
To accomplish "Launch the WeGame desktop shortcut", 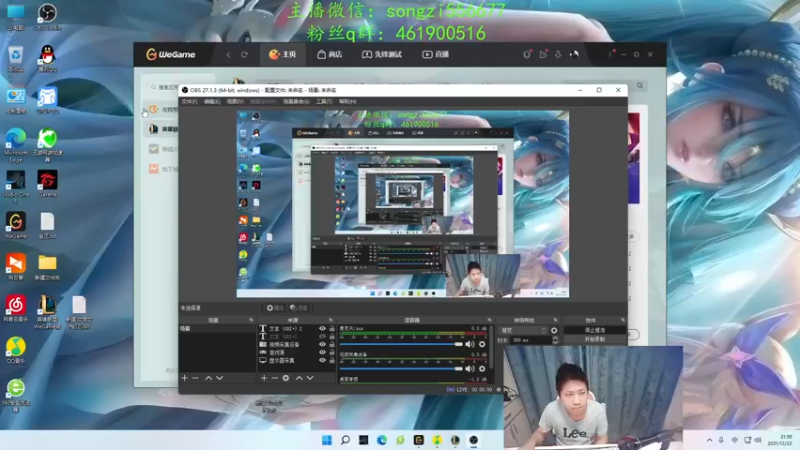I will coord(15,226).
